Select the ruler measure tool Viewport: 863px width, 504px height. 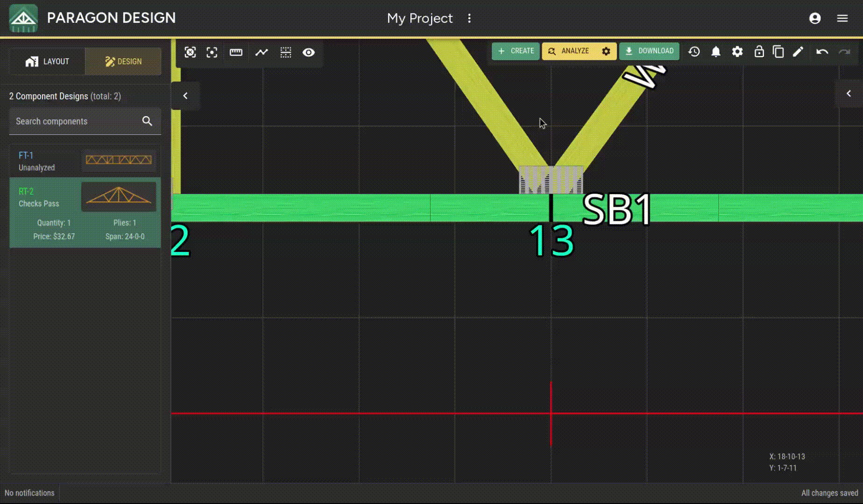pyautogui.click(x=236, y=52)
